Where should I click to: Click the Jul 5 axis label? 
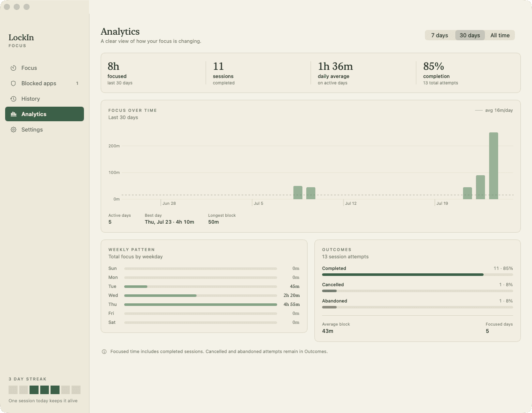click(259, 204)
